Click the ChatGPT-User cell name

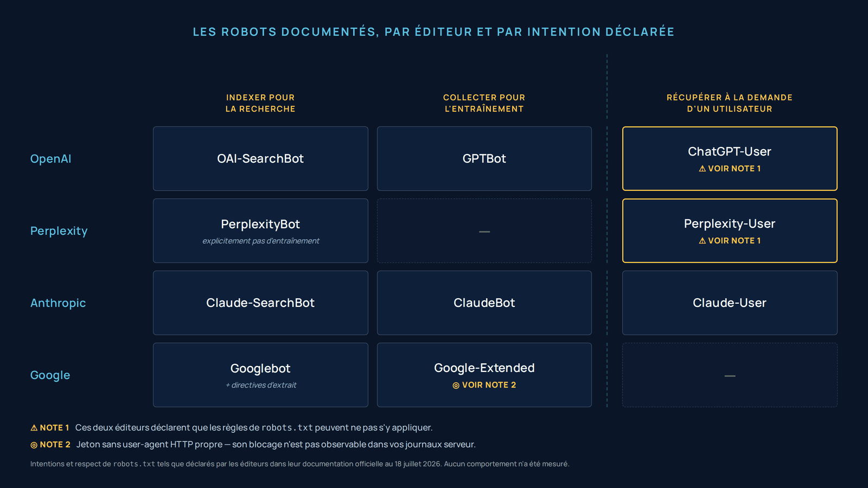pos(730,152)
